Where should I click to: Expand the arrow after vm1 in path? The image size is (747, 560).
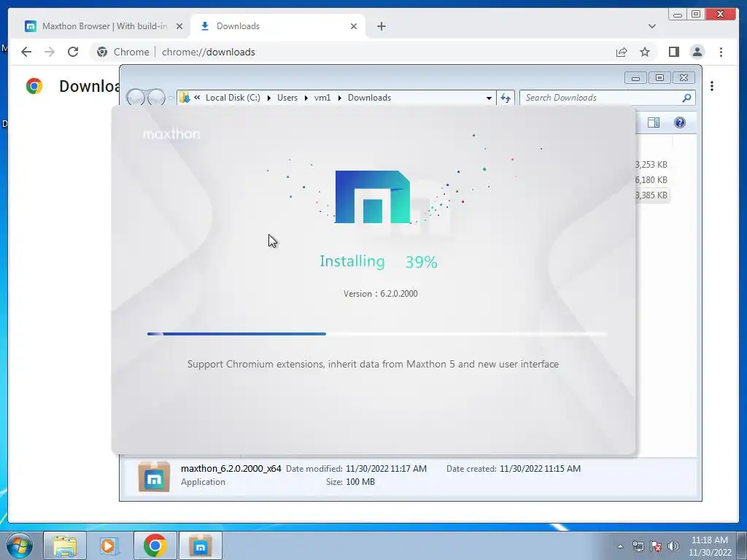[x=339, y=98]
